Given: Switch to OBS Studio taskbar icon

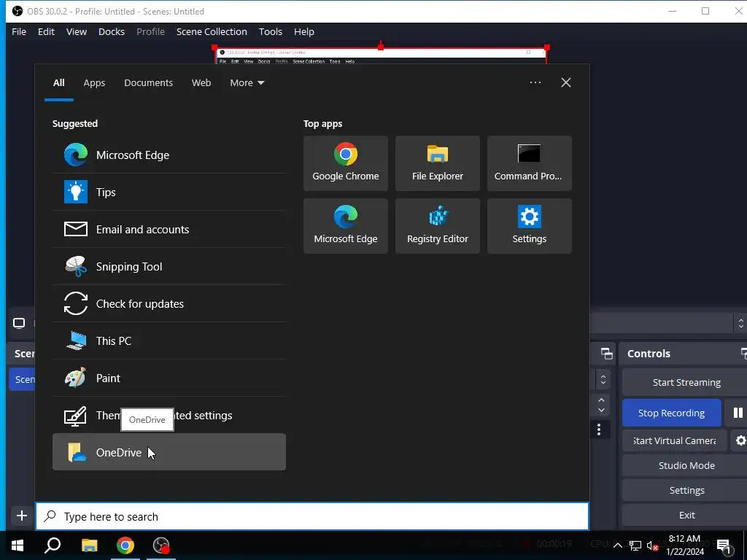Looking at the screenshot, I should click(x=161, y=545).
